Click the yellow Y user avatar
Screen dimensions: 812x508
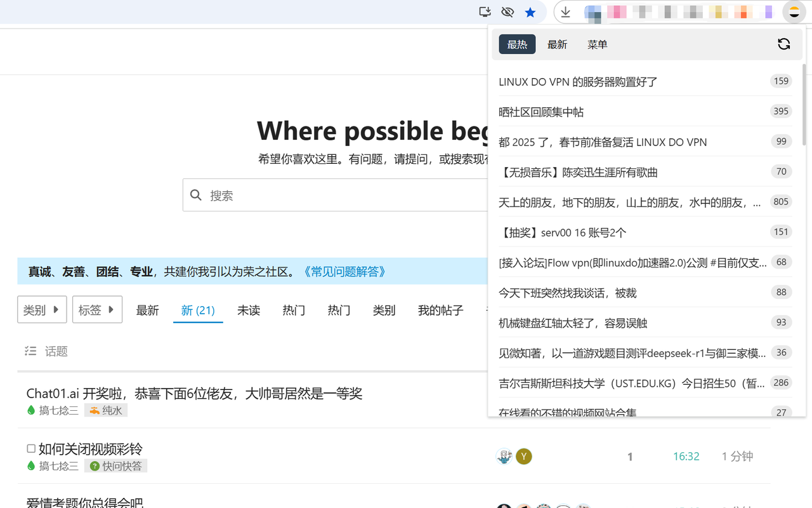click(x=523, y=456)
